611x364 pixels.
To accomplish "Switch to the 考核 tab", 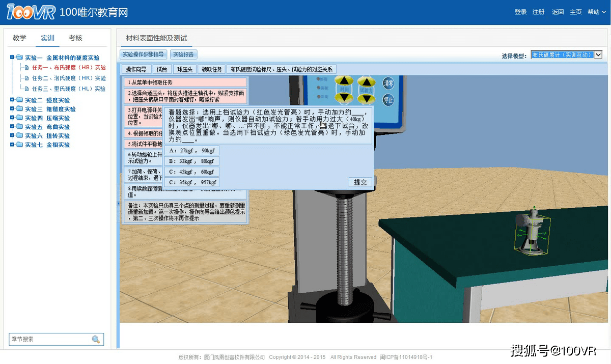I will coord(75,38).
